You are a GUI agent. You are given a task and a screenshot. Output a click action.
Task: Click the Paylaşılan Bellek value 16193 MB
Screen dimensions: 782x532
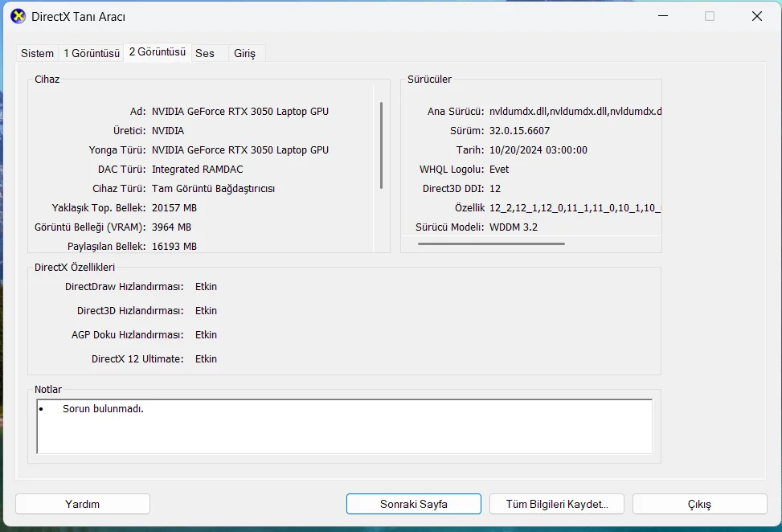pyautogui.click(x=174, y=246)
